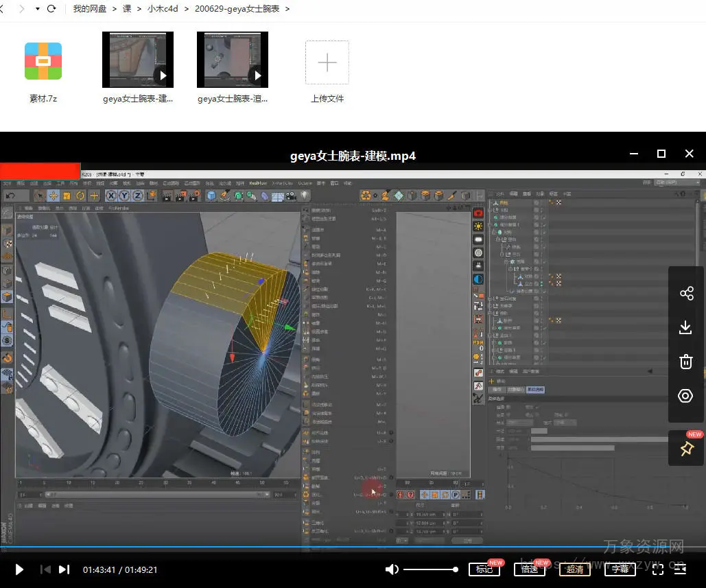The image size is (706, 588).
Task: Share the video using share icon
Action: (x=685, y=294)
